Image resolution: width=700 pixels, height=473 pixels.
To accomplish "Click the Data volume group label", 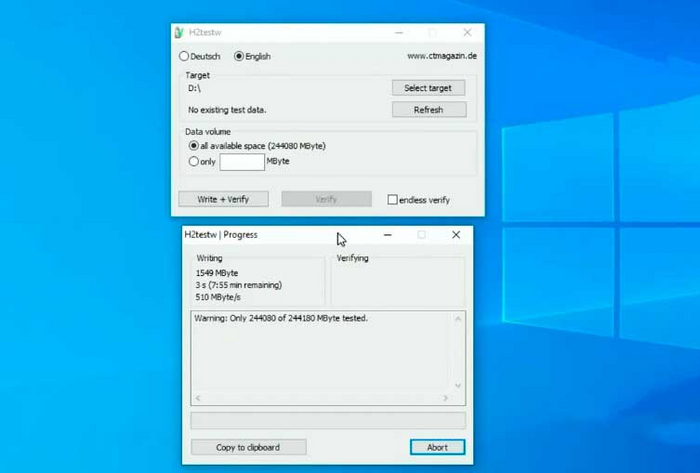I will [208, 132].
